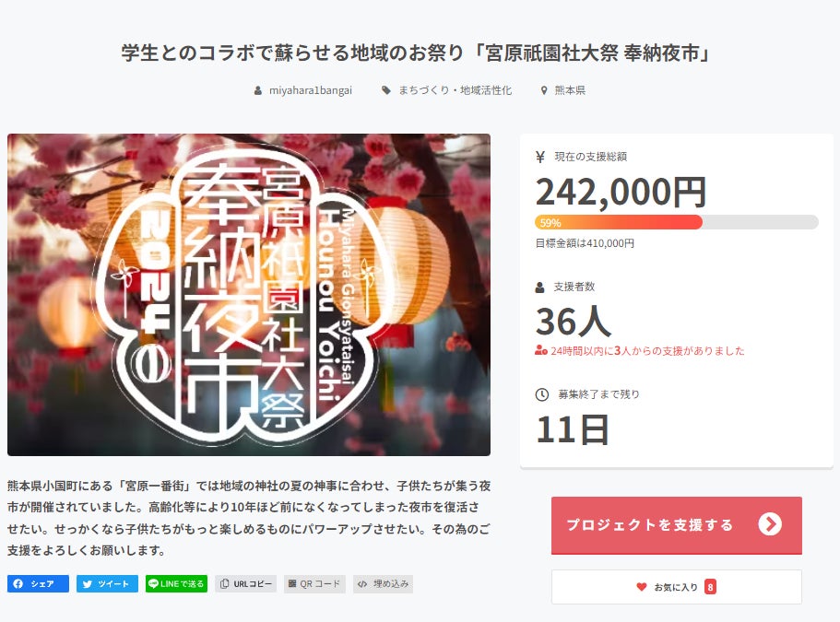This screenshot has width=840, height=622.
Task: Click the clock icon beside 募集終了まで残り
Action: tap(541, 394)
